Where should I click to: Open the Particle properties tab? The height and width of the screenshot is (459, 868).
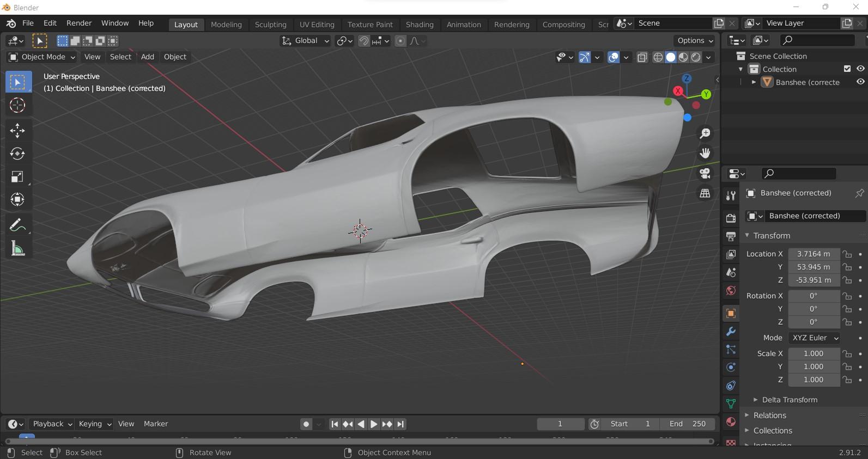pos(731,349)
